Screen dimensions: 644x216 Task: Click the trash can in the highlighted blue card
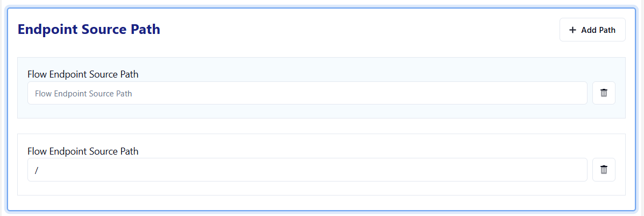[604, 93]
